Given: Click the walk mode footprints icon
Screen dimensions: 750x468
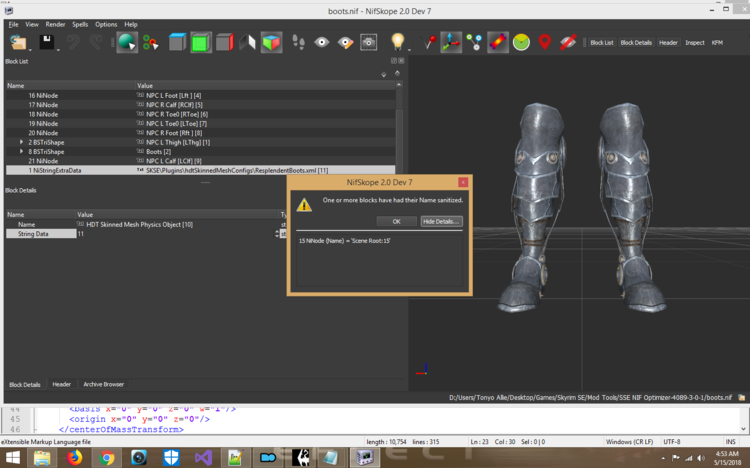Looking at the screenshot, I should point(298,43).
